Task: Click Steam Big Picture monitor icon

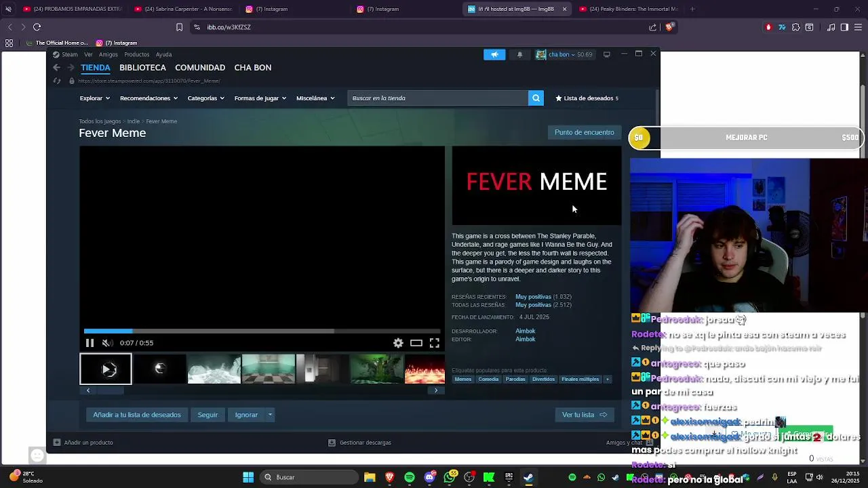Action: 607,54
